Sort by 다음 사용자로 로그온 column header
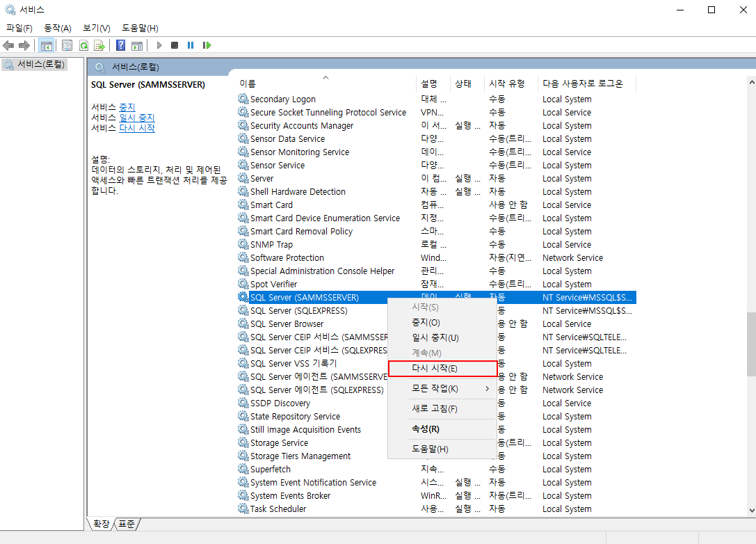This screenshot has width=756, height=544. (x=587, y=83)
